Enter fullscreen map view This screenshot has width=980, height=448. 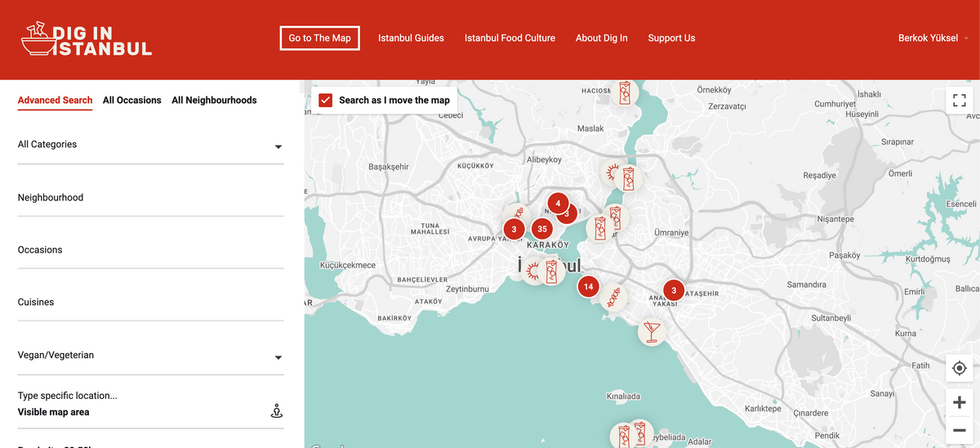click(x=960, y=101)
